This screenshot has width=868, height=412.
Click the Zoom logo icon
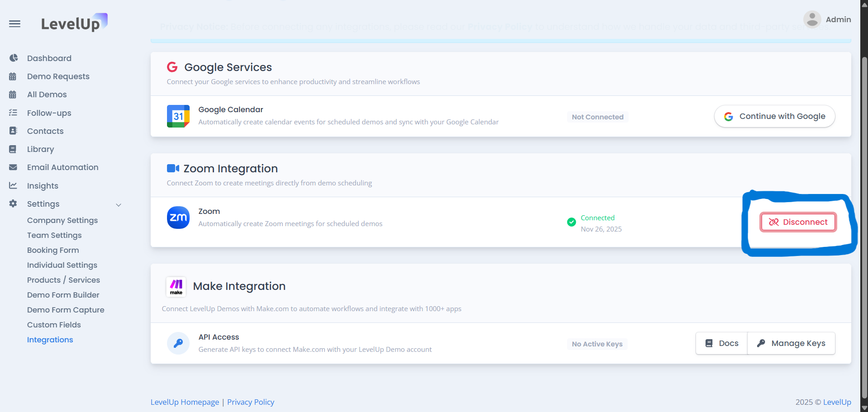coord(178,218)
